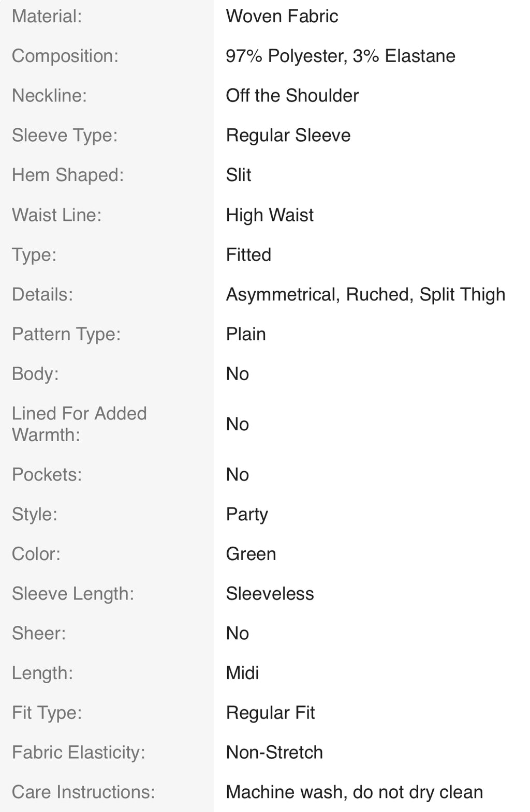Click the "Plain" pattern type value
The height and width of the screenshot is (812, 530).
tap(245, 335)
